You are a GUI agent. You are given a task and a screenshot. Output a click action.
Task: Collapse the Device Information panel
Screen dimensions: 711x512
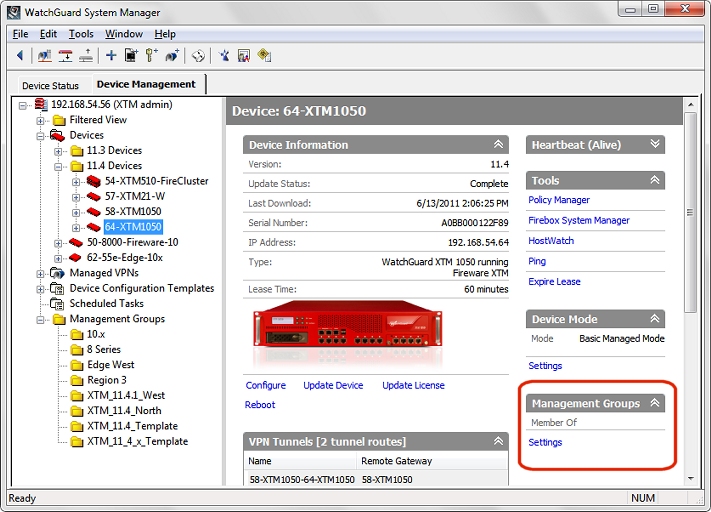click(x=498, y=145)
